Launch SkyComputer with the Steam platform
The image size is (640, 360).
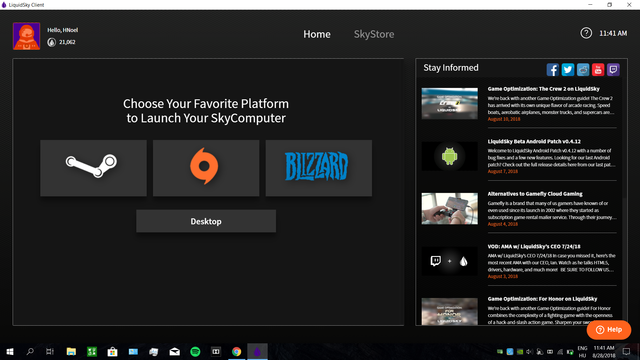tap(93, 168)
